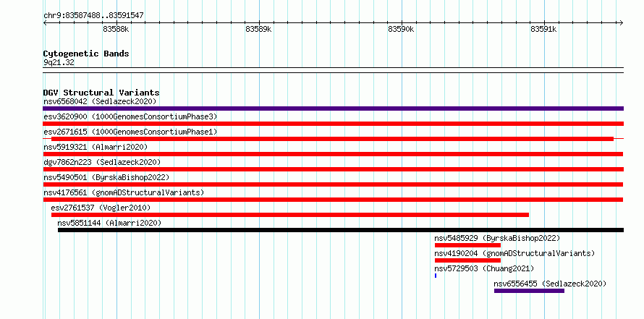Image resolution: width=644 pixels, height=319 pixels.
Task: Select the red dgv7862n223 variant bar
Action: click(x=333, y=169)
